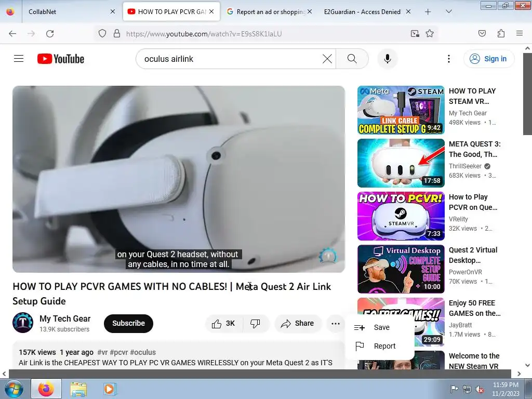Select Report from the popup menu

tap(380, 346)
